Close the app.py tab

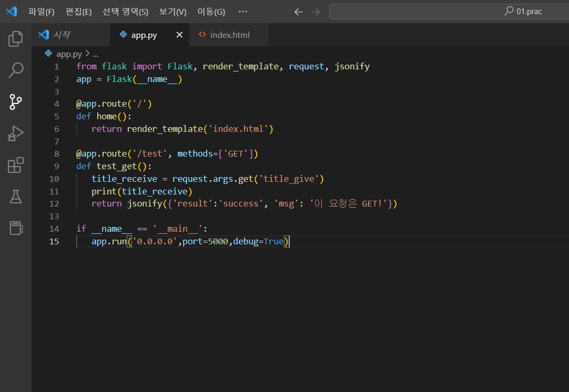179,35
